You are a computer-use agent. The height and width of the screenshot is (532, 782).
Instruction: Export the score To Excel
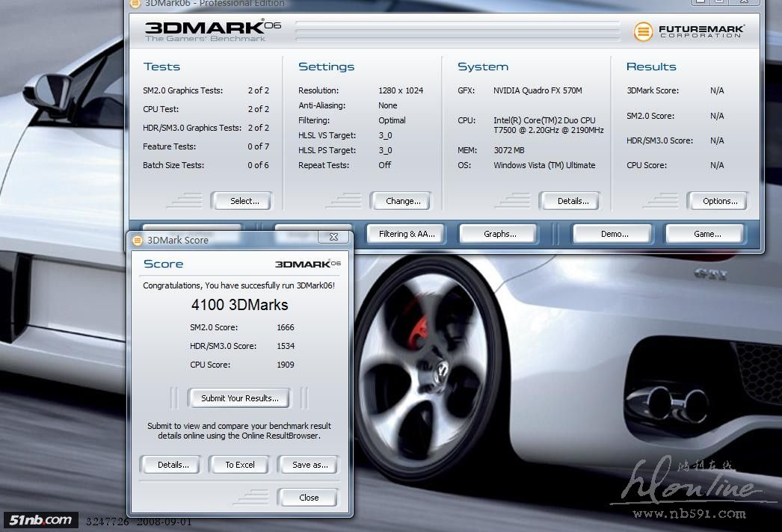[240, 465]
